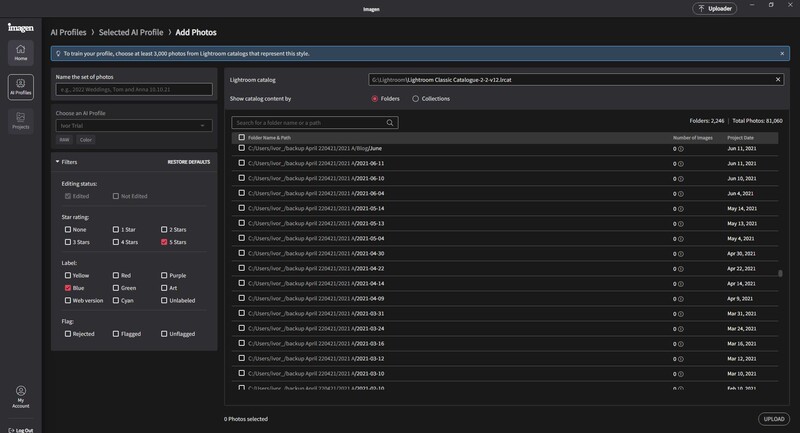Click the lightbulb tip icon in banner
Screen dimensions: 800x433
click(x=58, y=54)
